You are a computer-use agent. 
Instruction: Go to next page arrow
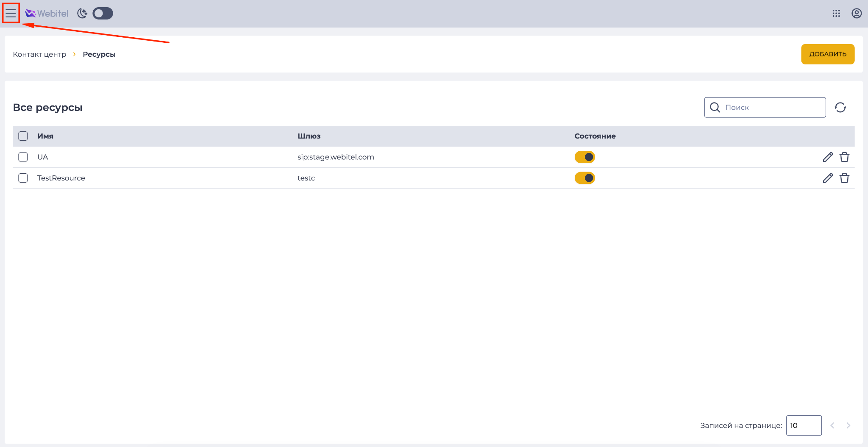click(848, 425)
